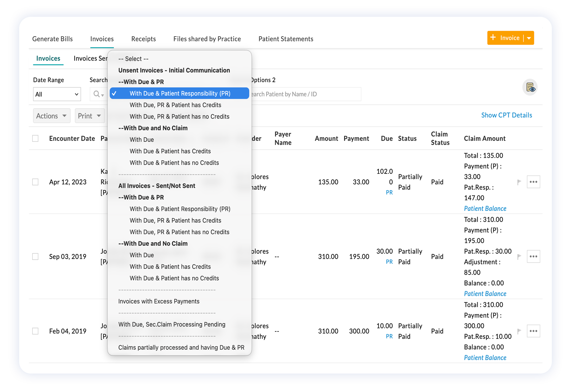Click the search magnifier icon
Image resolution: width=571 pixels, height=392 pixels.
[97, 94]
